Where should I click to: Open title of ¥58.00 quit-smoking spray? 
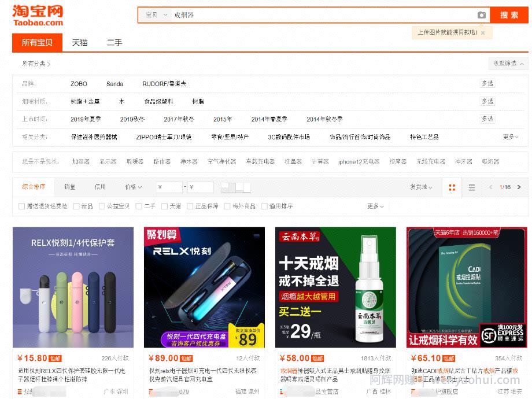tap(335, 375)
